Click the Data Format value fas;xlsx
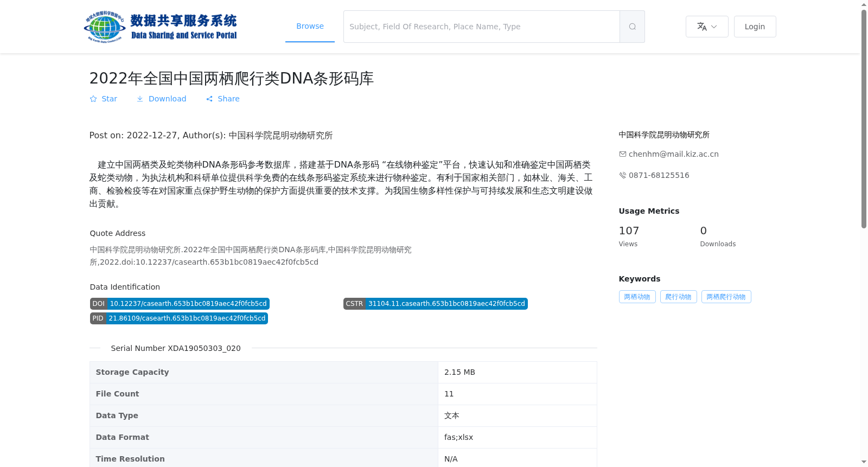 point(458,437)
